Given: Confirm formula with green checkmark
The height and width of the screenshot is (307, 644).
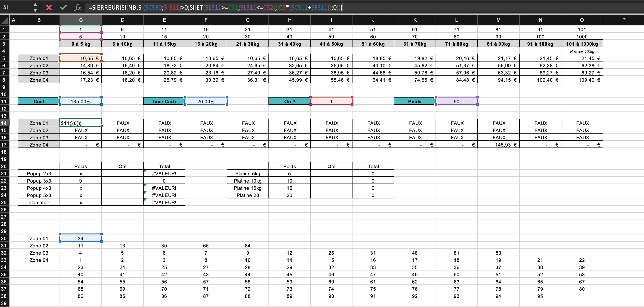Looking at the screenshot, I should pyautogui.click(x=63, y=7).
